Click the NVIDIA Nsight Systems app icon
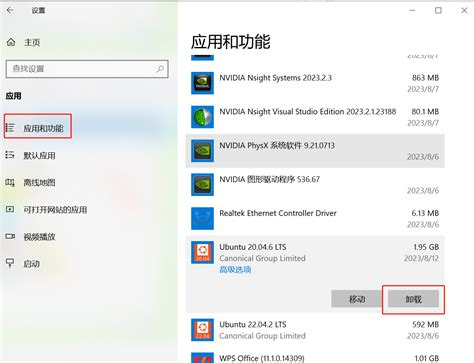The height and width of the screenshot is (363, 474). pos(202,83)
